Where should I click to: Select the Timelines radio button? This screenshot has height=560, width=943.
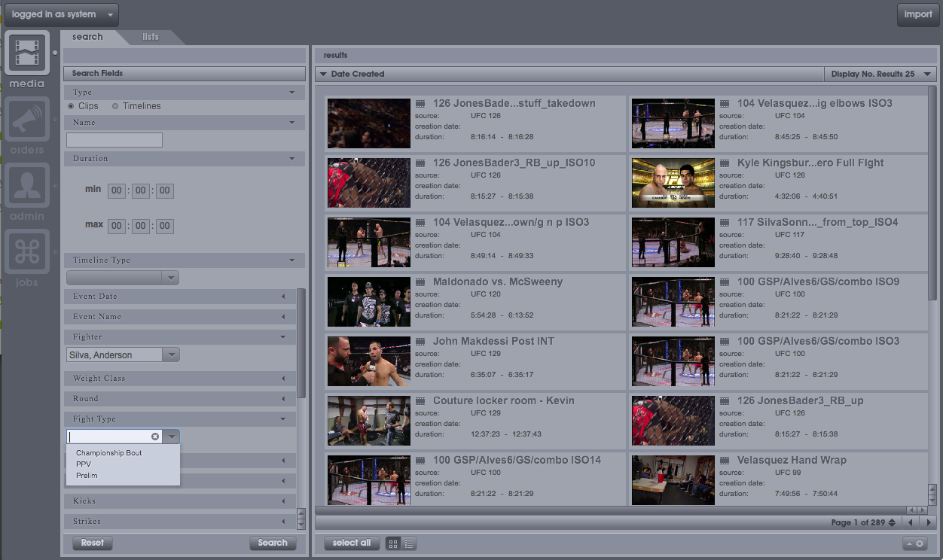(x=115, y=106)
